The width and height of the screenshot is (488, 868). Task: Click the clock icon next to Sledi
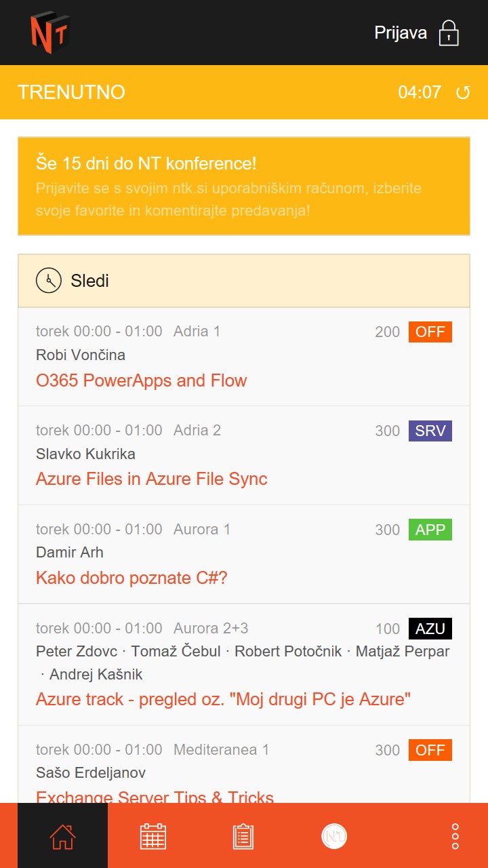pyautogui.click(x=49, y=281)
